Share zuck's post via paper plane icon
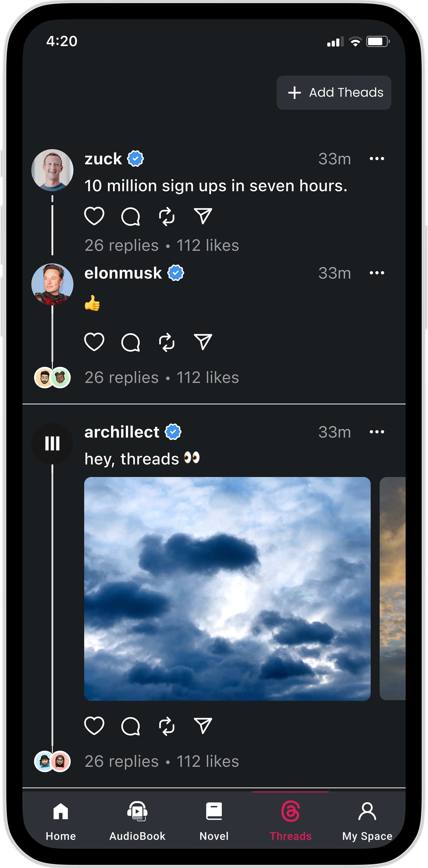The image size is (428, 868). (203, 216)
